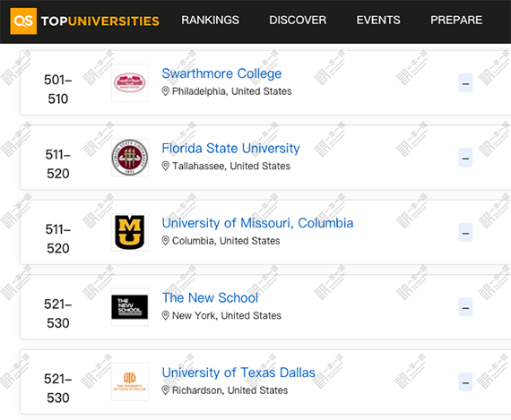The image size is (511, 420).
Task: Open the Prepare menu
Action: (x=456, y=21)
